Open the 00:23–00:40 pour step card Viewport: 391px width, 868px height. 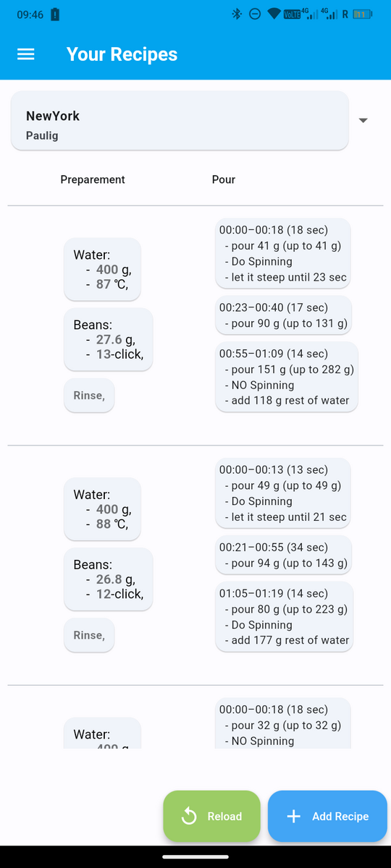point(284,315)
